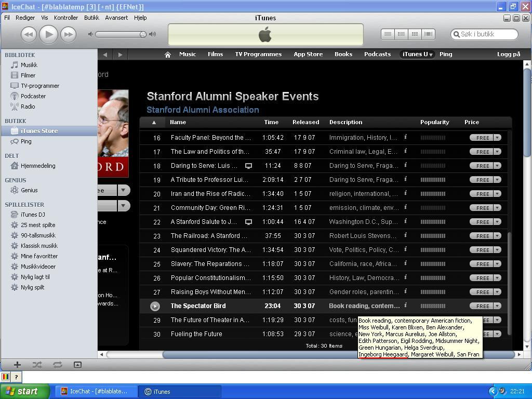Switch to IceChat taskbar button
Screen dimensions: 532x399
click(x=96, y=392)
